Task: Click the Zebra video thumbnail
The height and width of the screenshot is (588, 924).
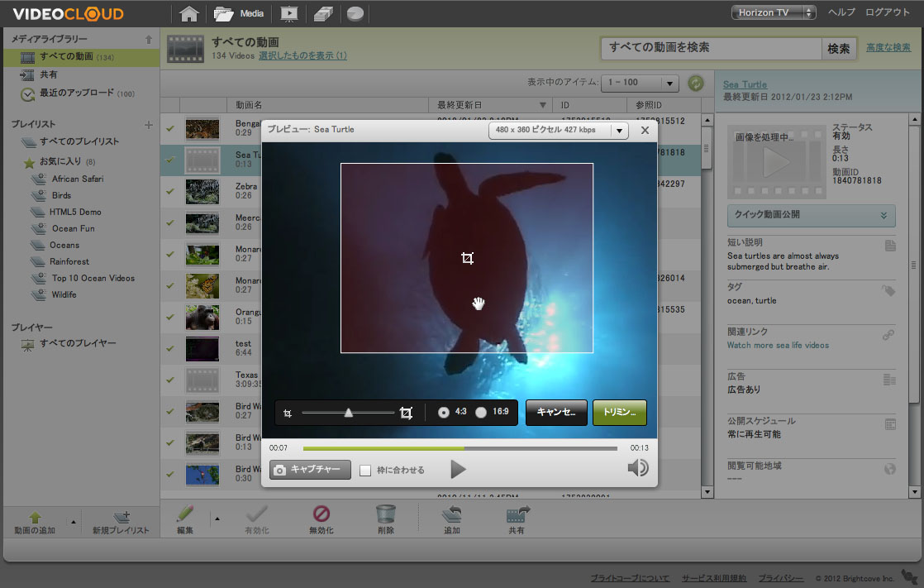Action: (202, 192)
